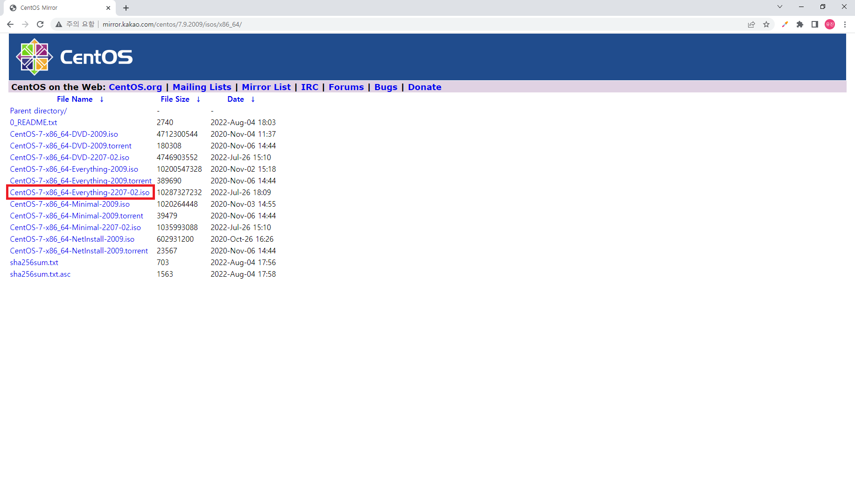Click the CentOS logo banner
The image size is (855, 504).
pos(75,57)
